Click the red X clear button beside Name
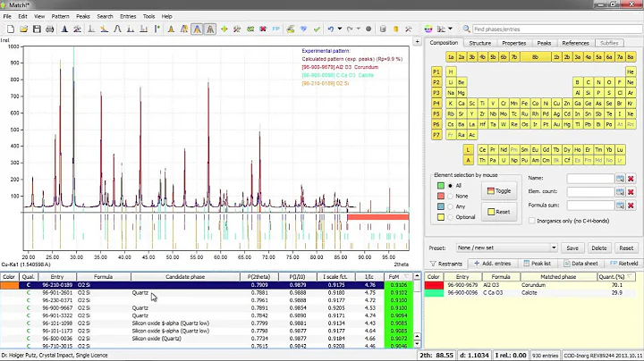Image resolution: width=644 pixels, height=361 pixels. click(631, 179)
